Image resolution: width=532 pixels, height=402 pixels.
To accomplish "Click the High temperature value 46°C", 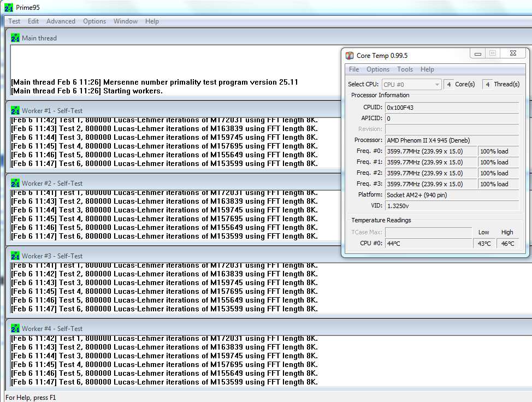I will coord(508,243).
